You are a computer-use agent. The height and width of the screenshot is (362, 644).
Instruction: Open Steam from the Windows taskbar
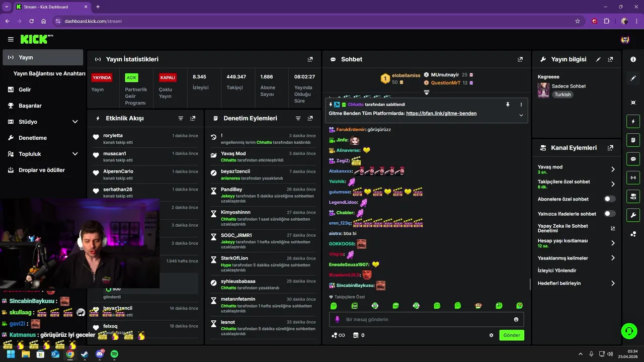pos(85,354)
